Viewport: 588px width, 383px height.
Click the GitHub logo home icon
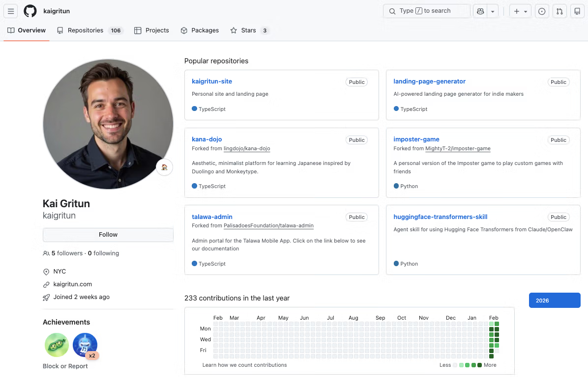click(x=30, y=11)
